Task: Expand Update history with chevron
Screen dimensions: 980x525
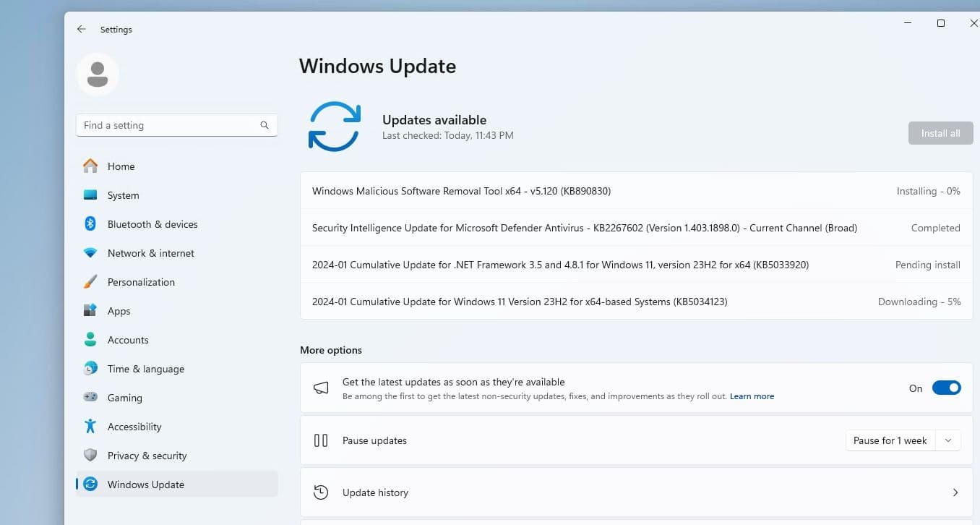Action: tap(955, 492)
